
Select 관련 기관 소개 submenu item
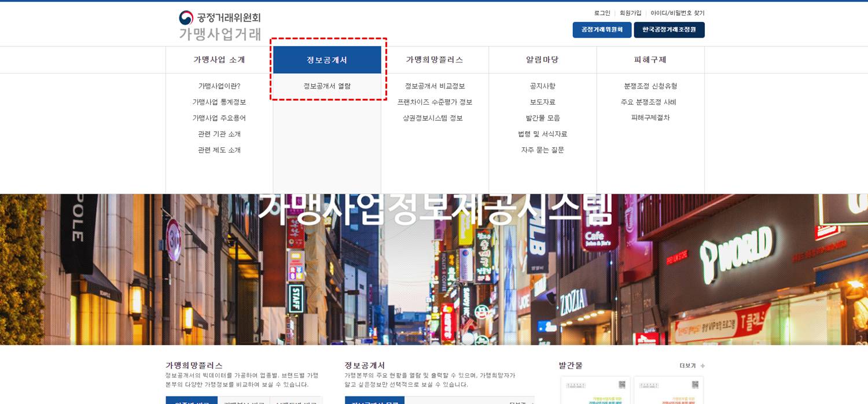[x=219, y=134]
